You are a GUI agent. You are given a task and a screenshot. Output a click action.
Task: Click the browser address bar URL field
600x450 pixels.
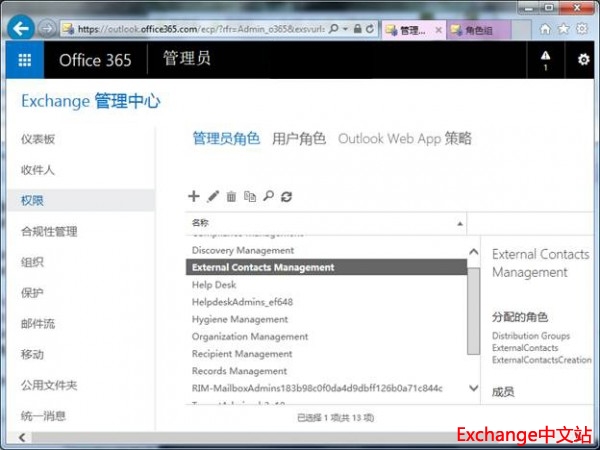pos(200,30)
